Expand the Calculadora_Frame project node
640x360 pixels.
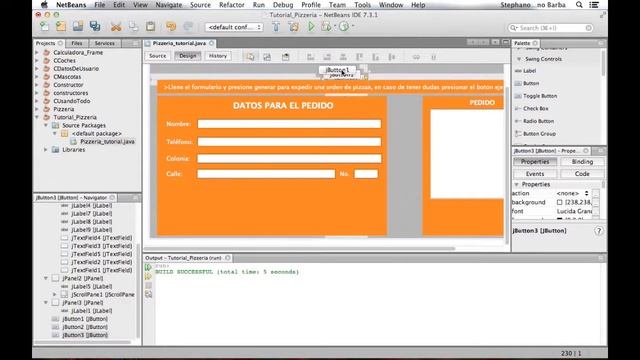[37, 53]
